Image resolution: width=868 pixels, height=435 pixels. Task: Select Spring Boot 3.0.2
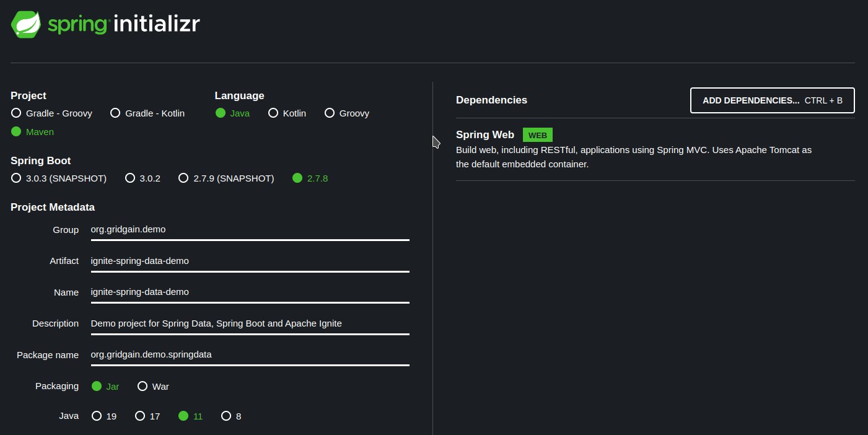pyautogui.click(x=143, y=178)
